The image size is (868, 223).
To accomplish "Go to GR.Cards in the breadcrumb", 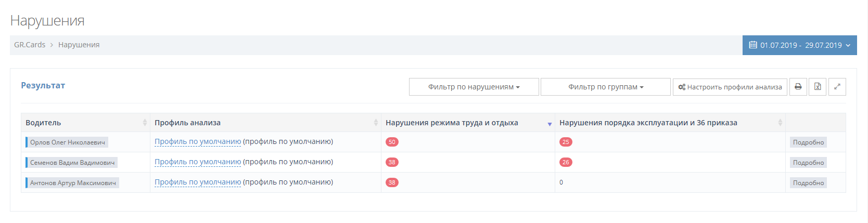I will click(x=30, y=45).
